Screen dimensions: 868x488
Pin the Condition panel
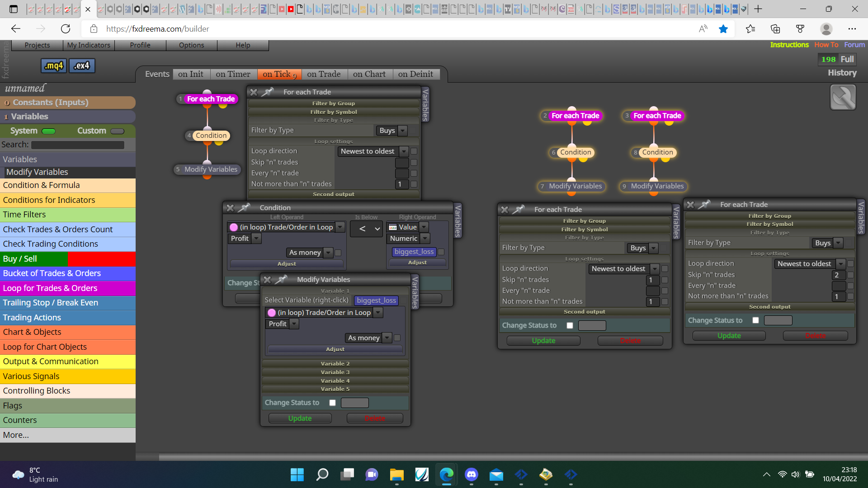[x=244, y=207]
